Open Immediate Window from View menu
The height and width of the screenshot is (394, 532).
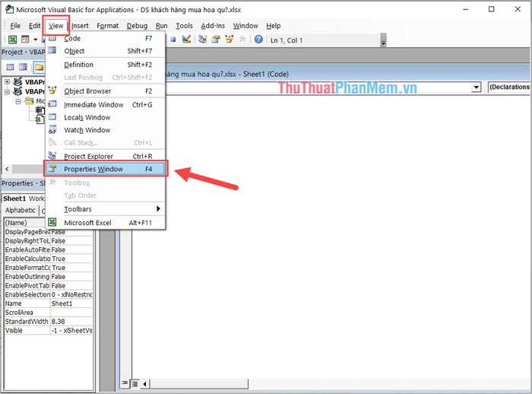coord(105,105)
